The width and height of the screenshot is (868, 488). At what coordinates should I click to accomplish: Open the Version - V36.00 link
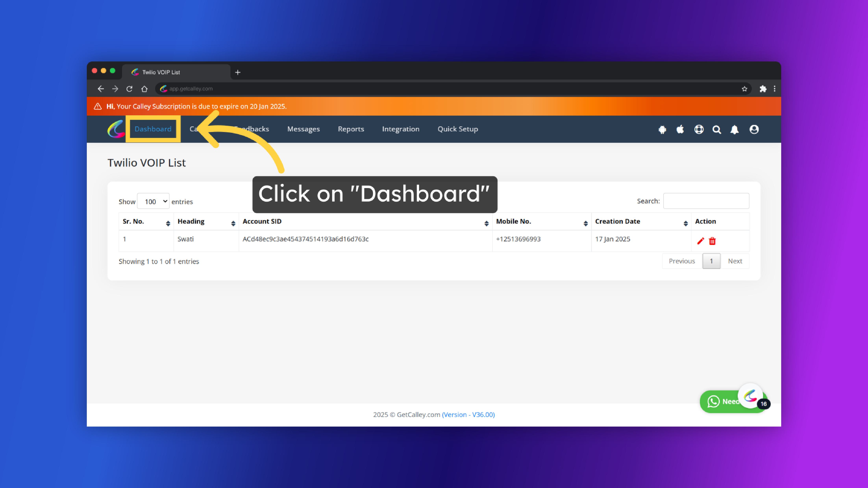468,415
